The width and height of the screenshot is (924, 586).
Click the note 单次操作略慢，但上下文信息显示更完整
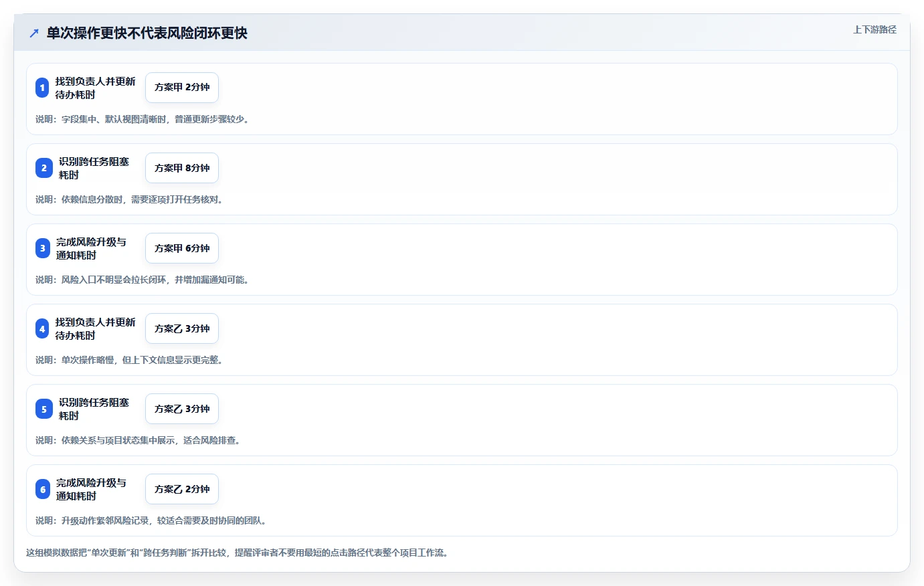(x=142, y=360)
